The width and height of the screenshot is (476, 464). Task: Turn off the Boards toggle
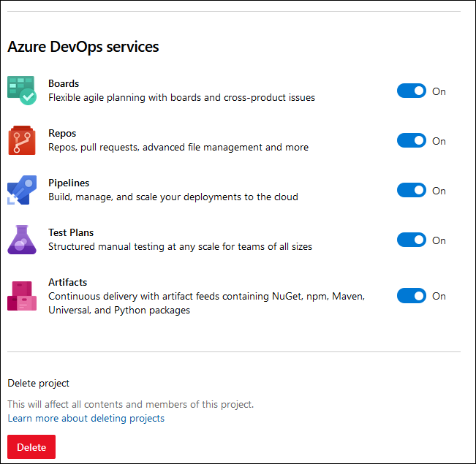tap(412, 91)
